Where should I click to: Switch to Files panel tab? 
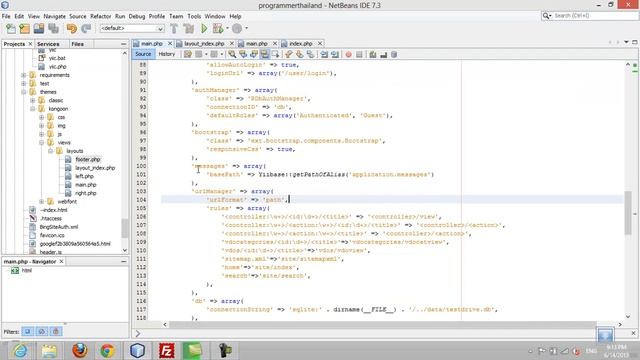point(78,44)
